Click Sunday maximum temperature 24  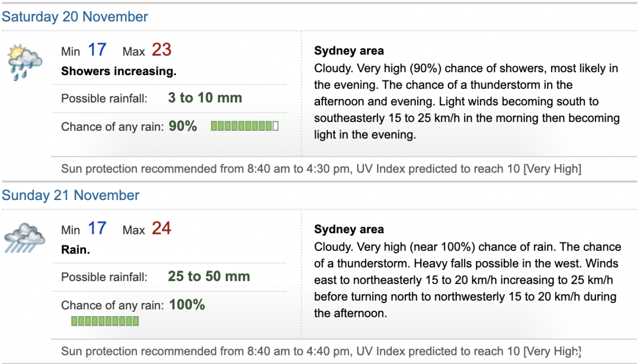click(x=162, y=228)
